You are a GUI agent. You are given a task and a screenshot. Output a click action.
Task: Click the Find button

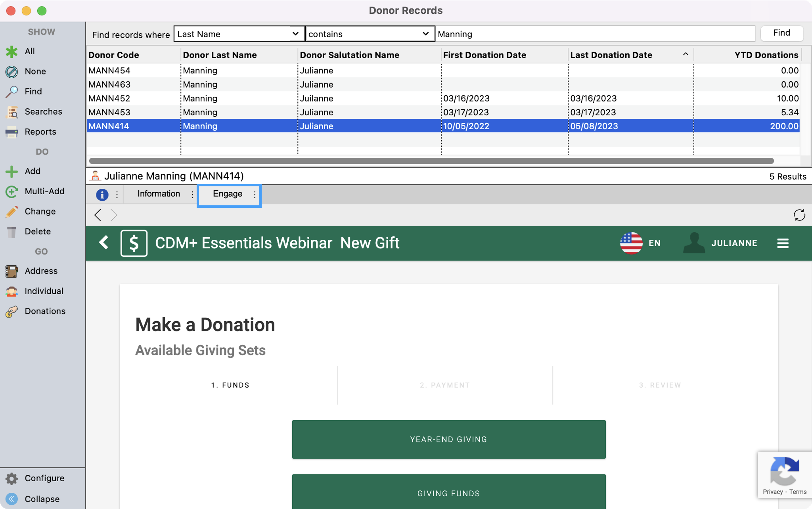click(781, 33)
